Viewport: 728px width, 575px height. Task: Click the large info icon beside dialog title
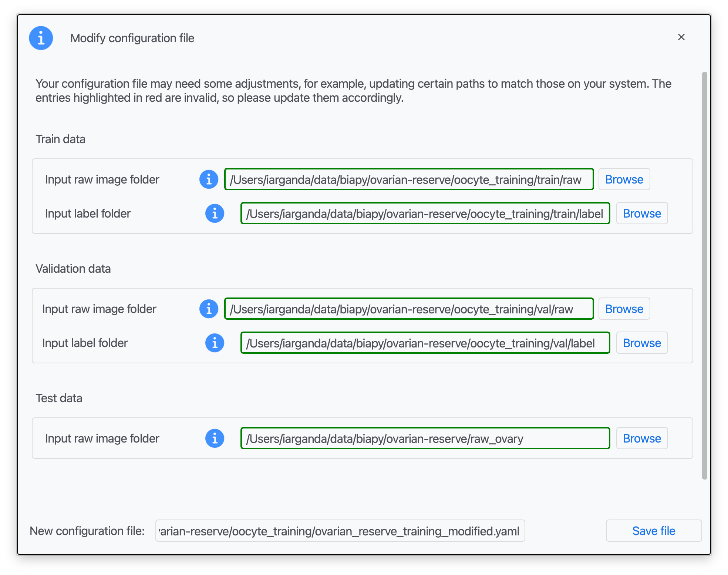[41, 38]
